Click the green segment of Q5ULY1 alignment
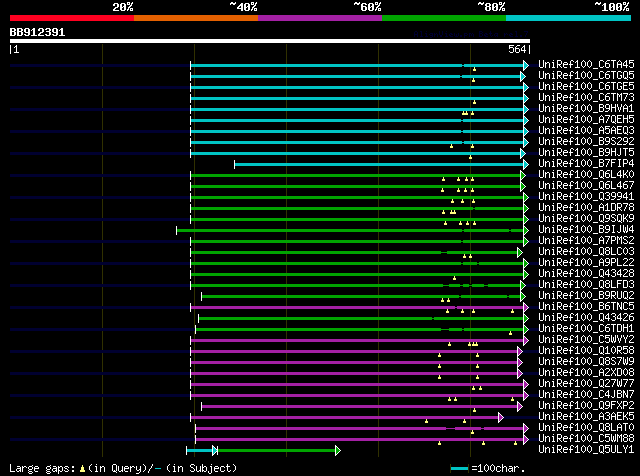The height and width of the screenshot is (476, 640). pos(277,451)
